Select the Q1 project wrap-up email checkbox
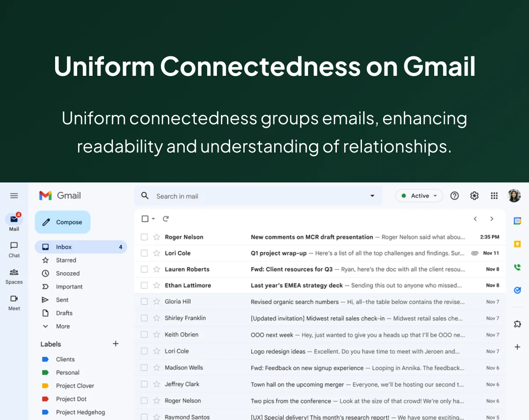 pos(144,253)
